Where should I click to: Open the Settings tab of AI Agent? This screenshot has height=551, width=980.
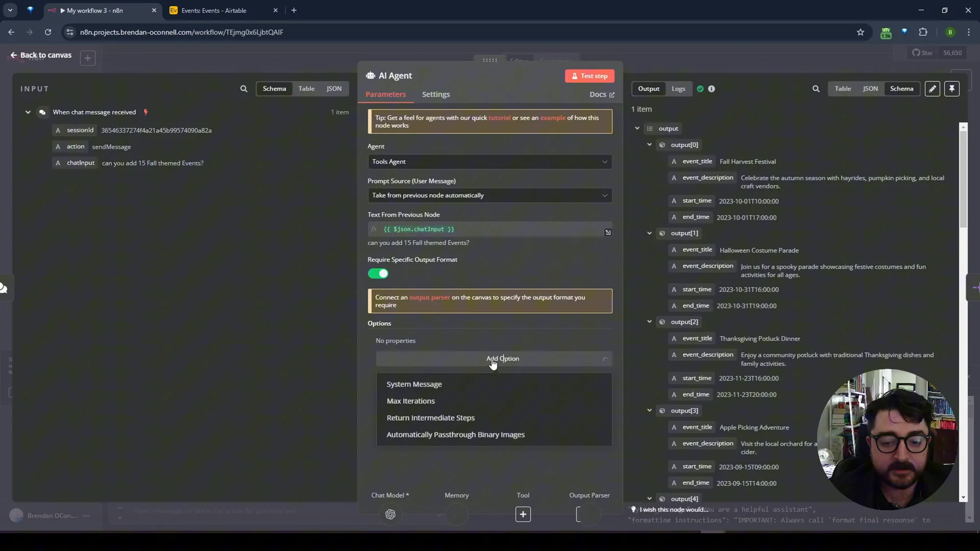[436, 94]
